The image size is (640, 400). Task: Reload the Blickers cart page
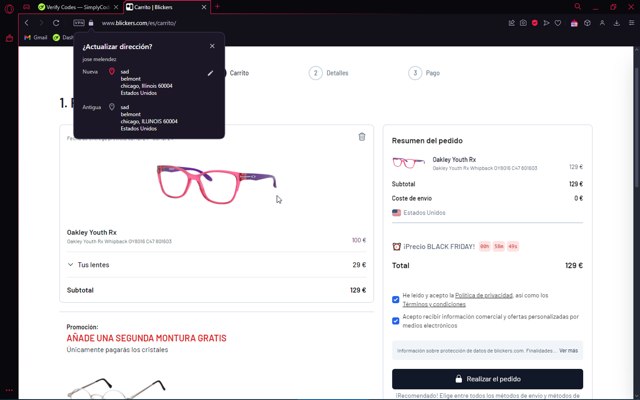point(56,23)
